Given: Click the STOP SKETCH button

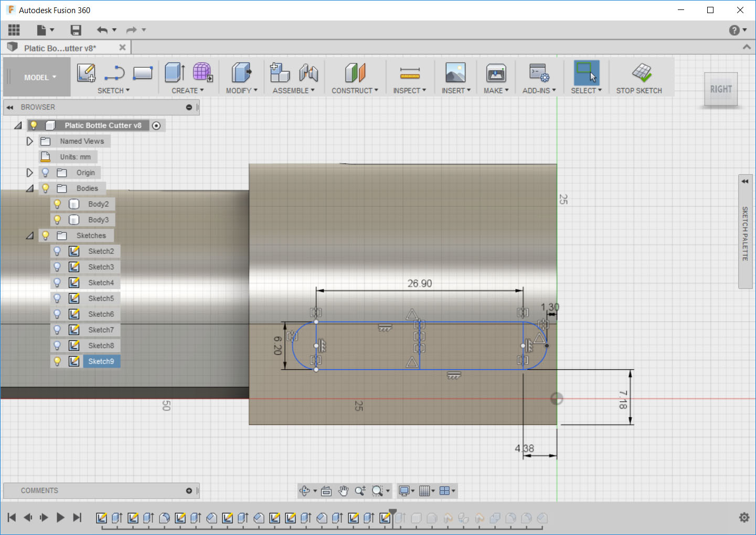Looking at the screenshot, I should click(x=640, y=77).
